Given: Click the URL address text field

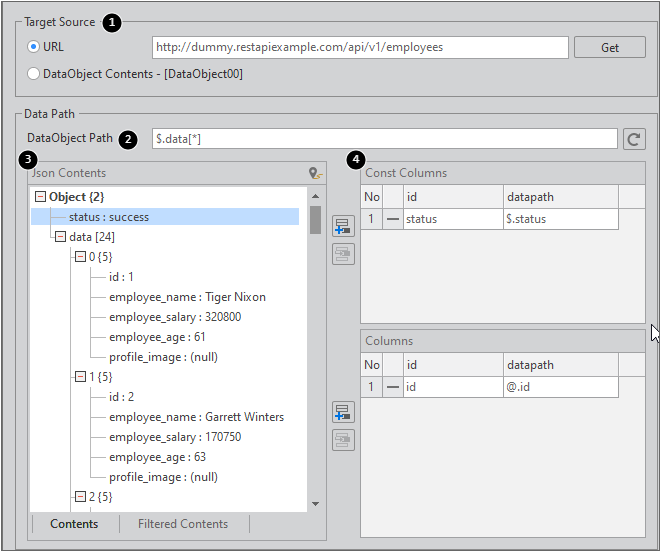Looking at the screenshot, I should 360,47.
